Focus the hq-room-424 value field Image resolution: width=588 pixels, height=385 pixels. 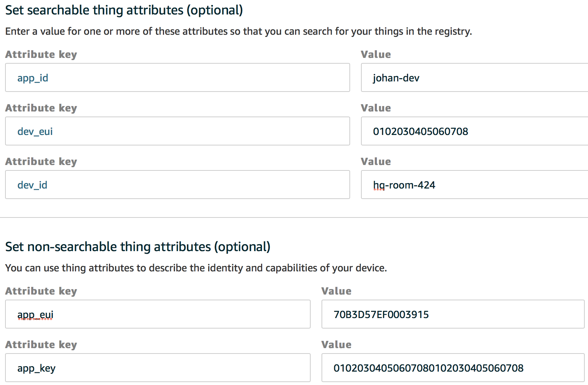474,185
